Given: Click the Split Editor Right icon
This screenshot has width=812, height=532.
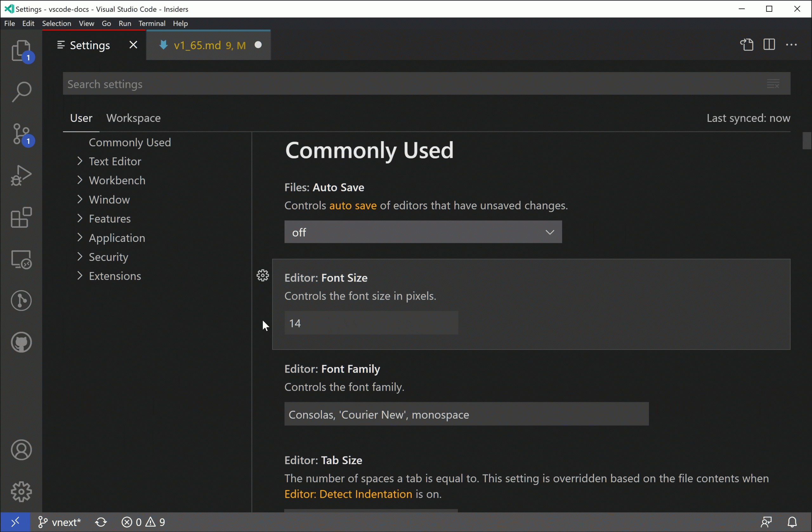Looking at the screenshot, I should click(769, 45).
